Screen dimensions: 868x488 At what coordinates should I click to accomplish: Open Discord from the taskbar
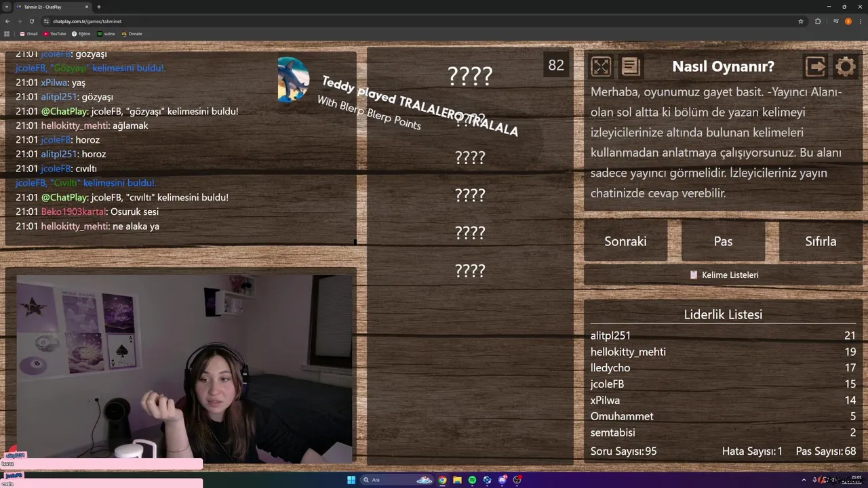502,480
